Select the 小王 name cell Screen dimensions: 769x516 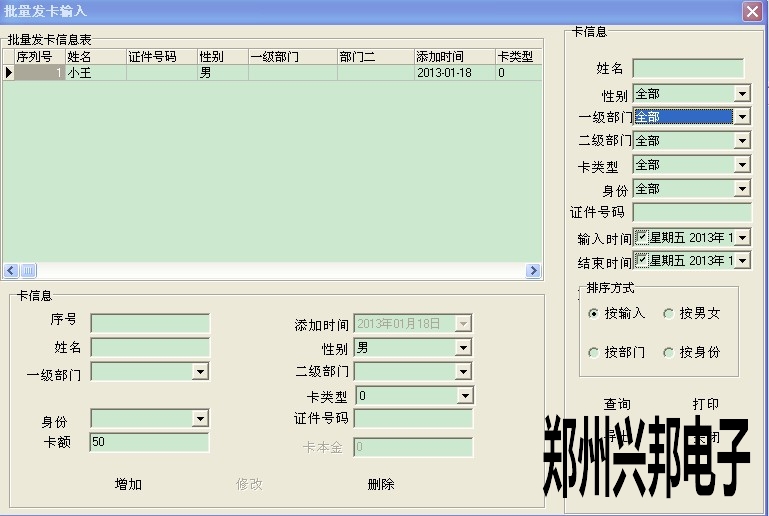pos(96,73)
